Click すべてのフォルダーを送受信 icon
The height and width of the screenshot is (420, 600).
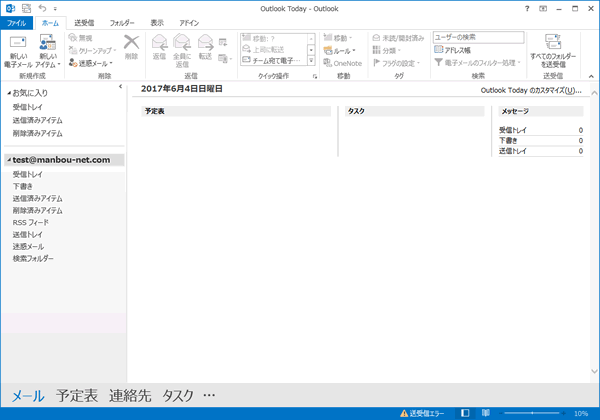point(553,42)
